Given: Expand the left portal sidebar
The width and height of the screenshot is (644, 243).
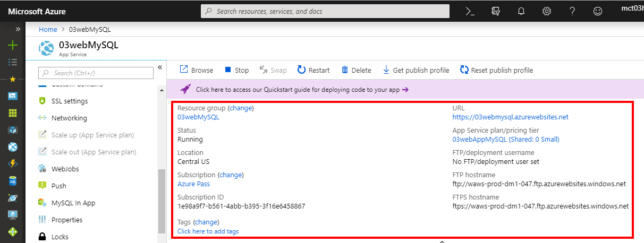Looking at the screenshot, I should coord(18,29).
